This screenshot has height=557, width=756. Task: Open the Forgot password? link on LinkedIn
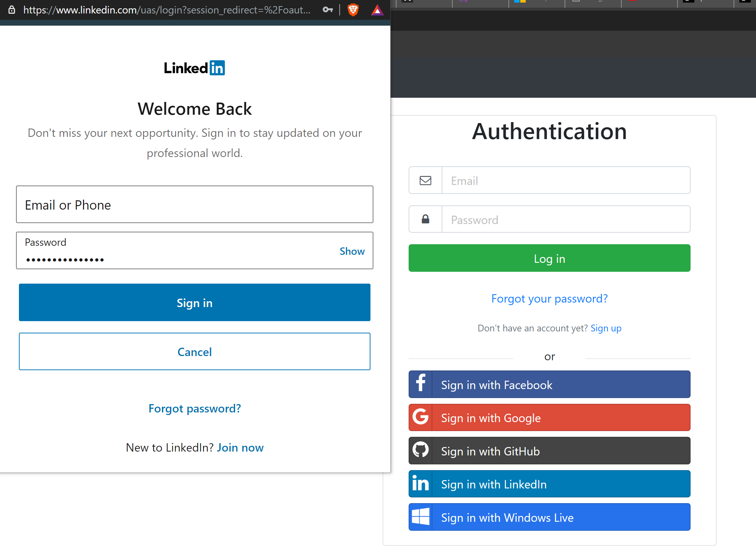(194, 408)
